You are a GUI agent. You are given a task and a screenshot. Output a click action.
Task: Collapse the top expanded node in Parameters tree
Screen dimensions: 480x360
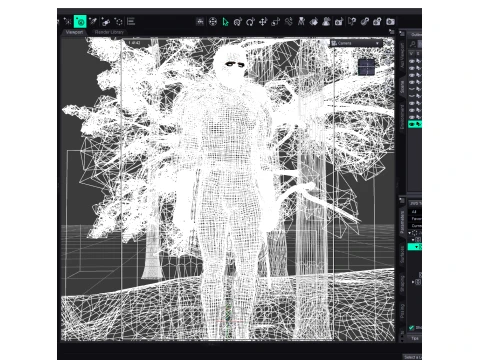410,233
